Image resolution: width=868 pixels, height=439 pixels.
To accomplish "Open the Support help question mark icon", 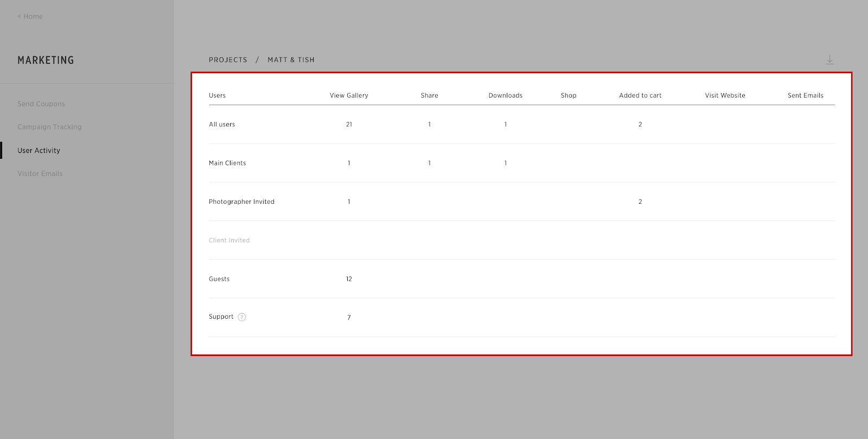I will pyautogui.click(x=242, y=317).
